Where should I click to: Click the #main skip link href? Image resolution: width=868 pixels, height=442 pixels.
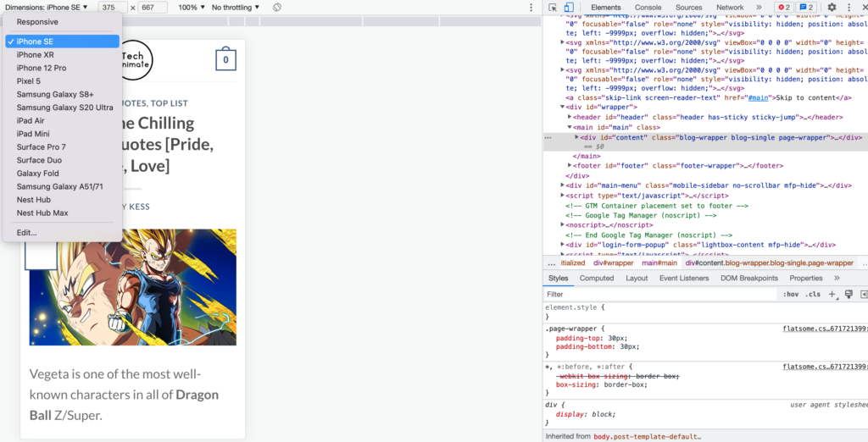(758, 97)
